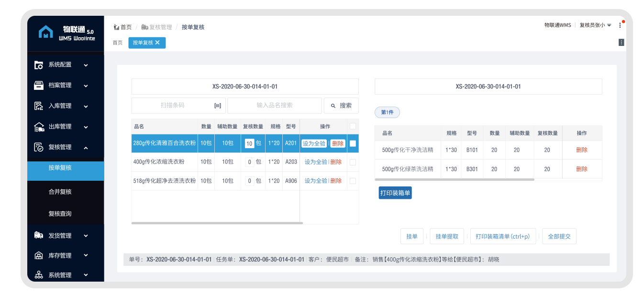Tick the checkbox for 280g传化清雅百合洗衣粉
The width and height of the screenshot is (644, 306).
click(x=353, y=143)
